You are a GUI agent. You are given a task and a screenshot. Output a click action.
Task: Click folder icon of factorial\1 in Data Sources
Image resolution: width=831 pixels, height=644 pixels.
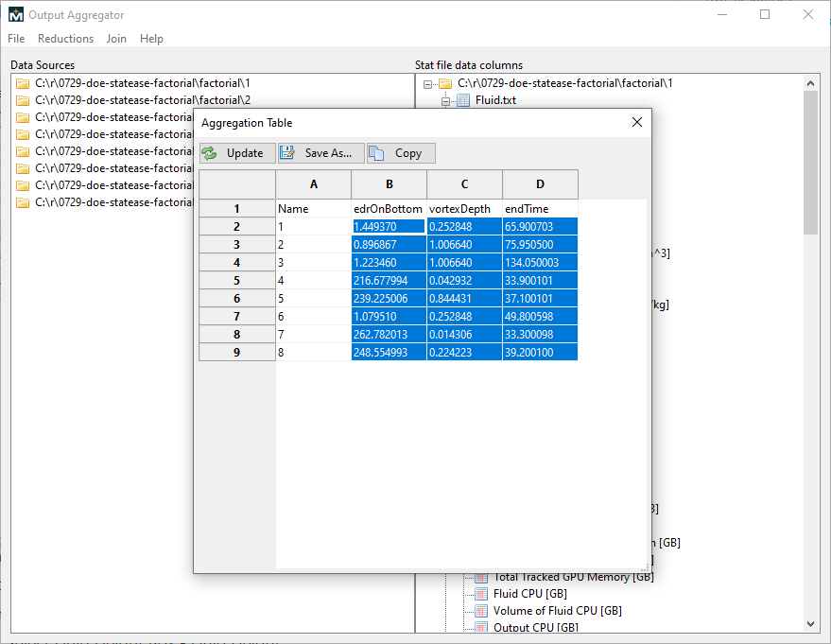point(23,83)
